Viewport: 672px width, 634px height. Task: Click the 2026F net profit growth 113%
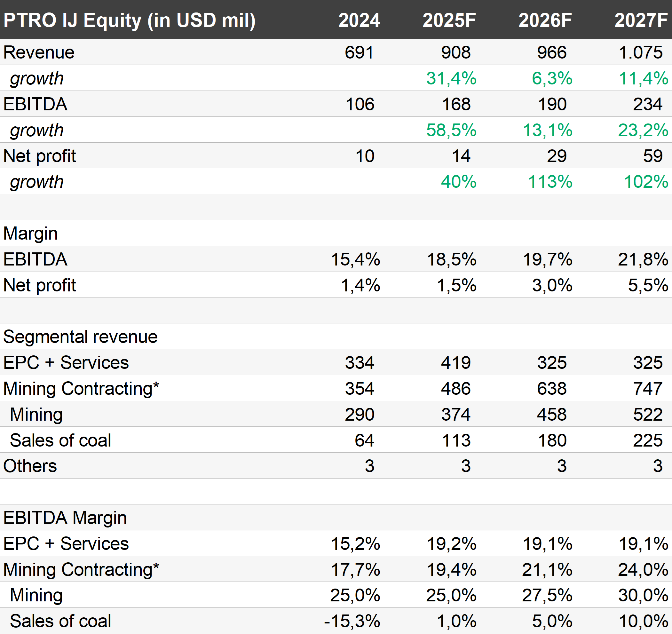tap(550, 182)
